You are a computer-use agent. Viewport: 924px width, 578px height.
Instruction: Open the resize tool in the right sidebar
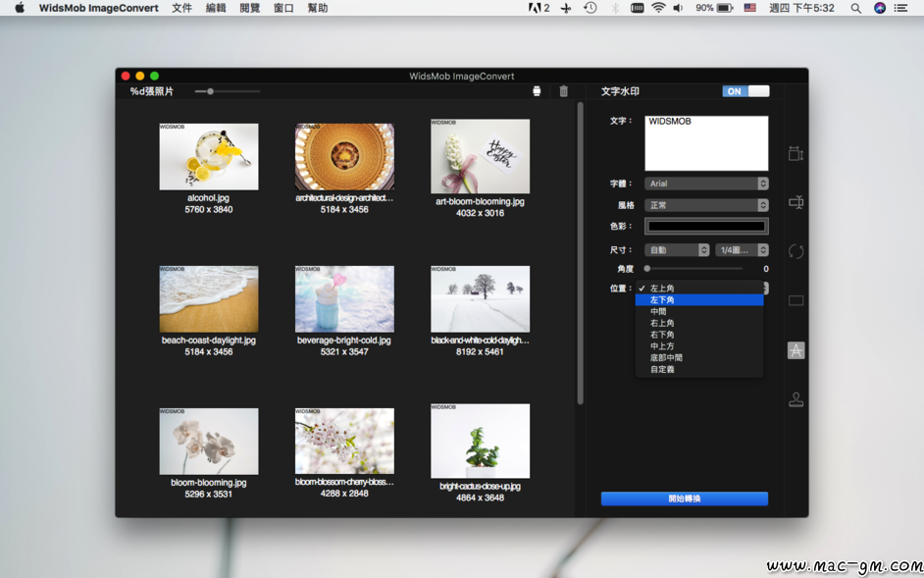click(x=796, y=154)
